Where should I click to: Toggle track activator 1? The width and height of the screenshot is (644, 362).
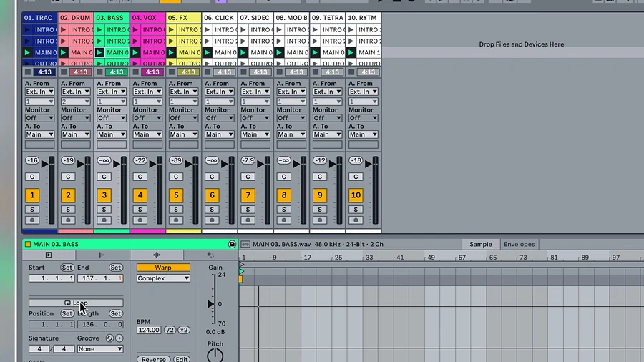point(32,195)
